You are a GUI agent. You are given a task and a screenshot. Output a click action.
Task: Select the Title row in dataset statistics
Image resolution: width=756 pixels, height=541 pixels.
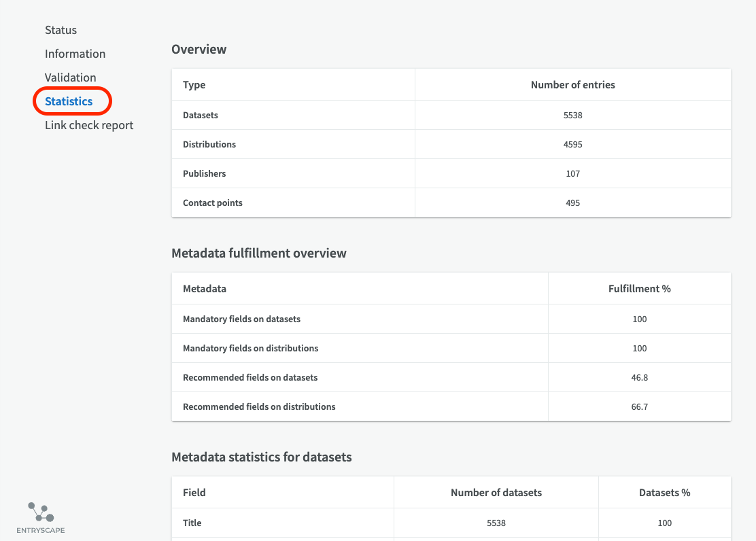click(x=192, y=523)
